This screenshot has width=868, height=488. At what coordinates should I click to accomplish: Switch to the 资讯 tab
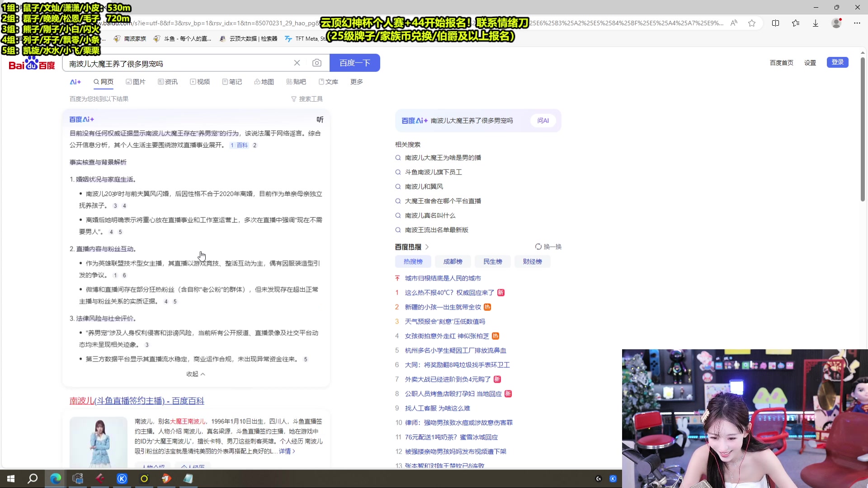pos(168,82)
